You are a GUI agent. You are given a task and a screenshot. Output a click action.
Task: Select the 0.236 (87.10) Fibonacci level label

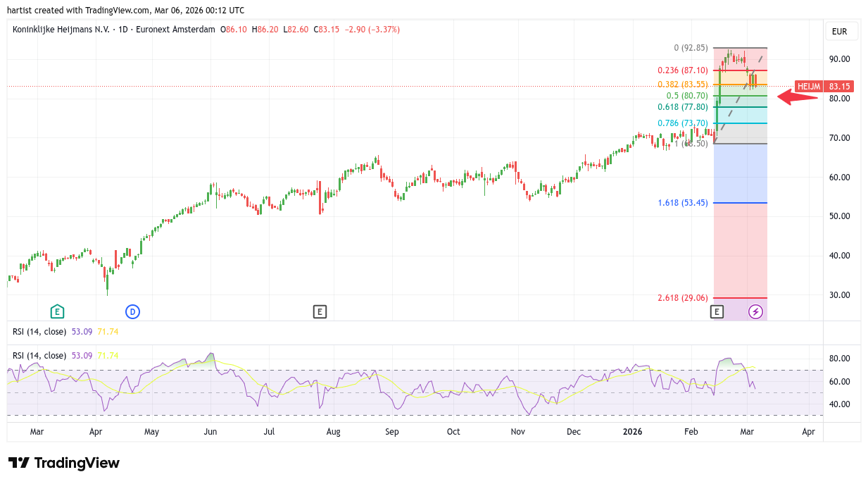point(682,70)
